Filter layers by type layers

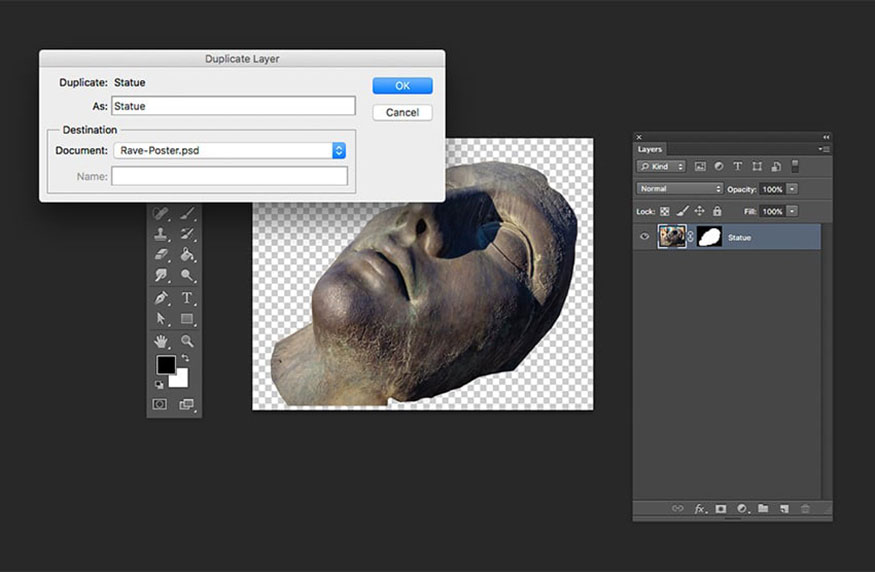point(738,166)
